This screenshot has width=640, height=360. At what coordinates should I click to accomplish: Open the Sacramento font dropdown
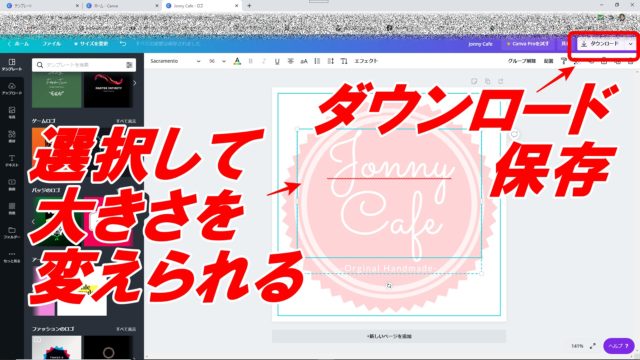tap(175, 61)
